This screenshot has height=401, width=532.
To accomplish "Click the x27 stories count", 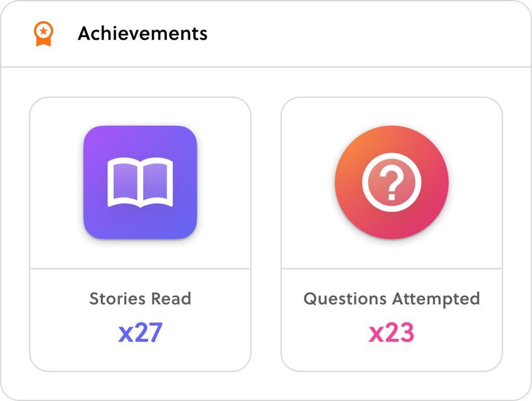I will (x=140, y=332).
